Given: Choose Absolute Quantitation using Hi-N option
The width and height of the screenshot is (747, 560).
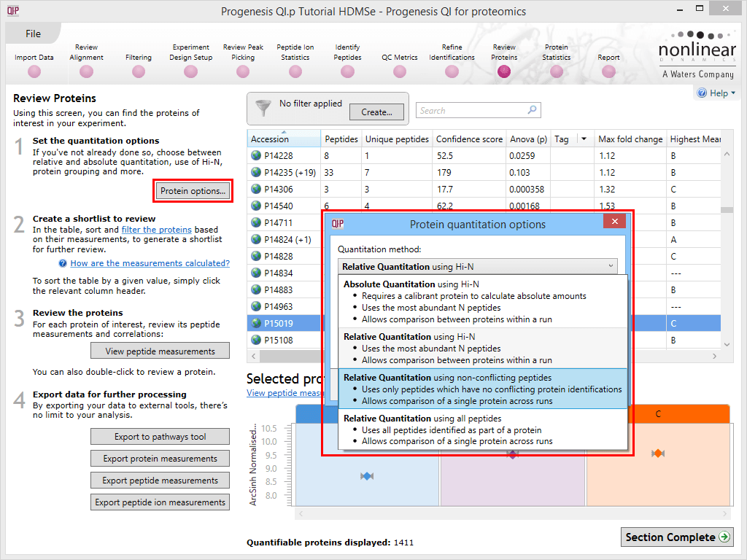Looking at the screenshot, I should pyautogui.click(x=483, y=301).
